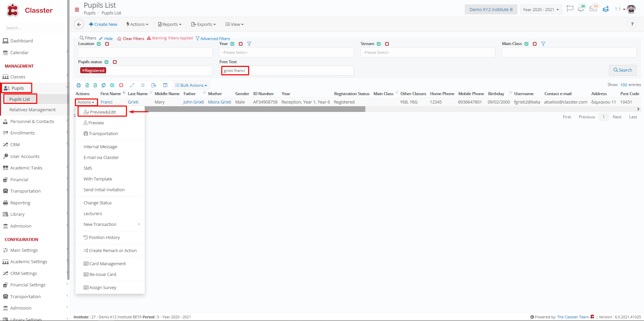The height and width of the screenshot is (321, 644).
Task: Open notifications bell showing 28
Action: 581,9
